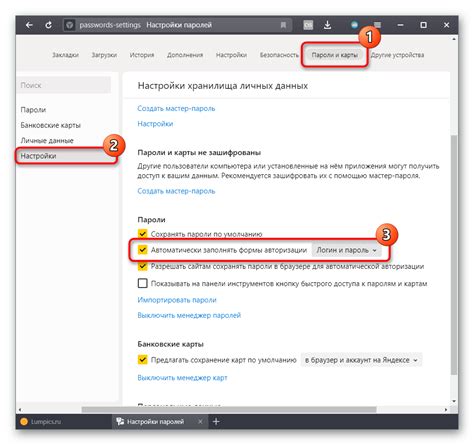Click the page reload icon

coord(49,25)
